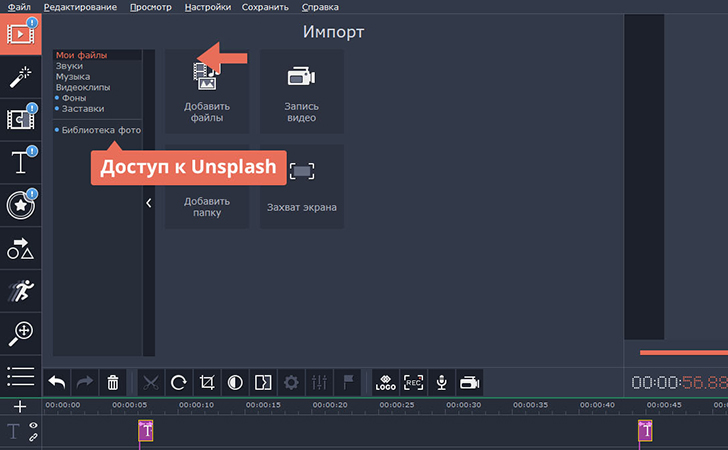Open the Titles T tab
The image size is (728, 450).
click(20, 163)
